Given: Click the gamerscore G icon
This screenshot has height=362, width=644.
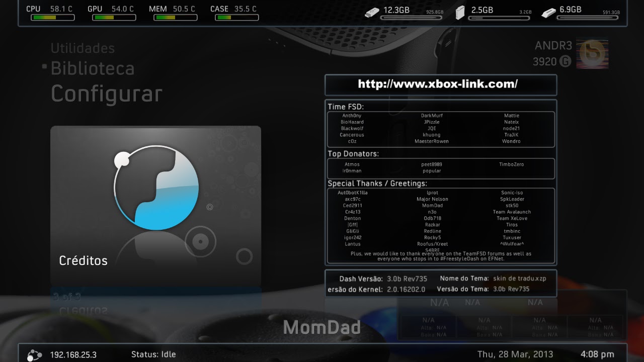Looking at the screenshot, I should pyautogui.click(x=566, y=61).
